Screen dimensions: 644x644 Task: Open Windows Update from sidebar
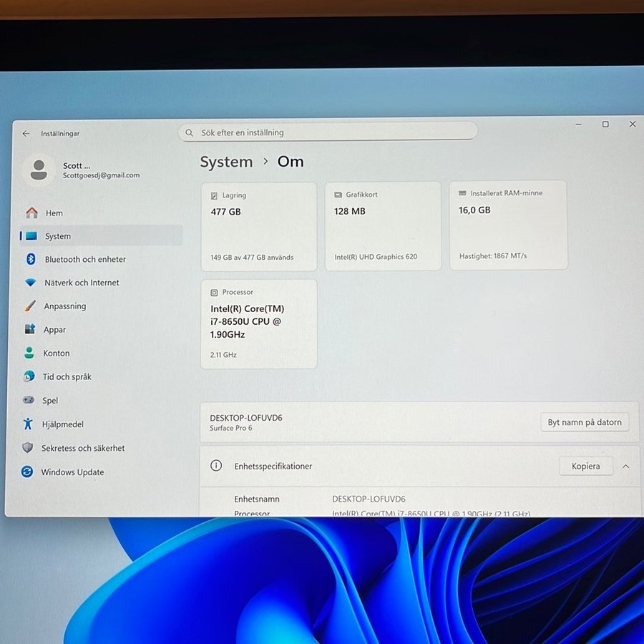click(72, 472)
